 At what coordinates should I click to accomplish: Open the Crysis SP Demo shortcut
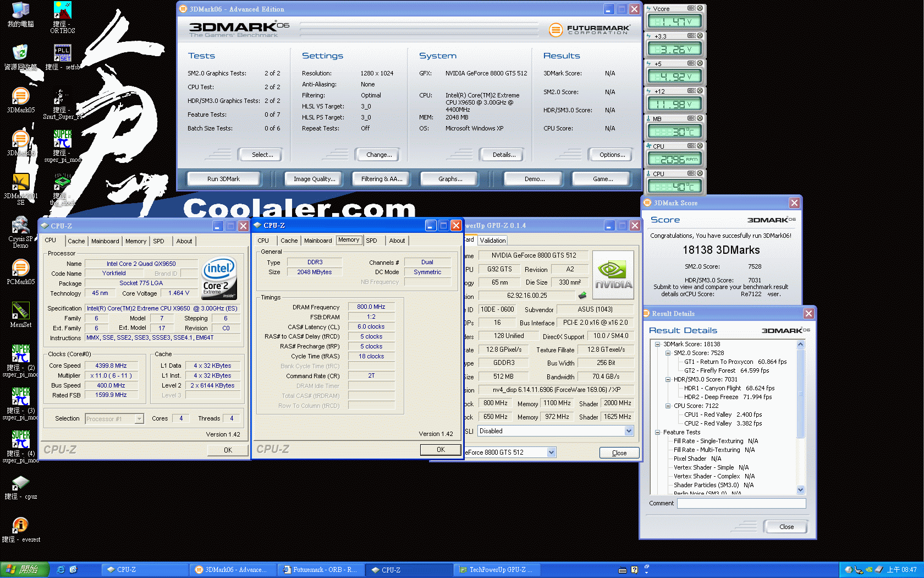[x=21, y=232]
